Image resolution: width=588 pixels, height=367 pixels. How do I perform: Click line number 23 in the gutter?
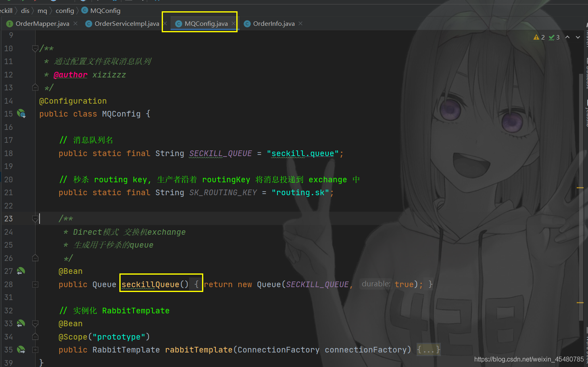pos(8,219)
